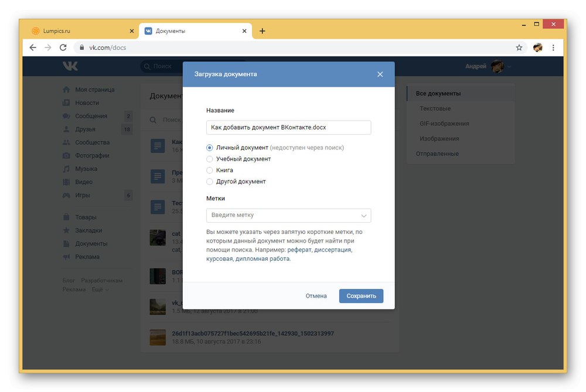Click the Отмена button
This screenshot has width=586, height=392.
[316, 296]
